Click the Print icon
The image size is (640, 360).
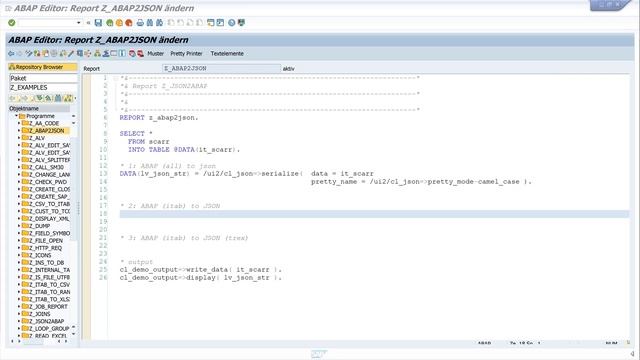coord(140,23)
